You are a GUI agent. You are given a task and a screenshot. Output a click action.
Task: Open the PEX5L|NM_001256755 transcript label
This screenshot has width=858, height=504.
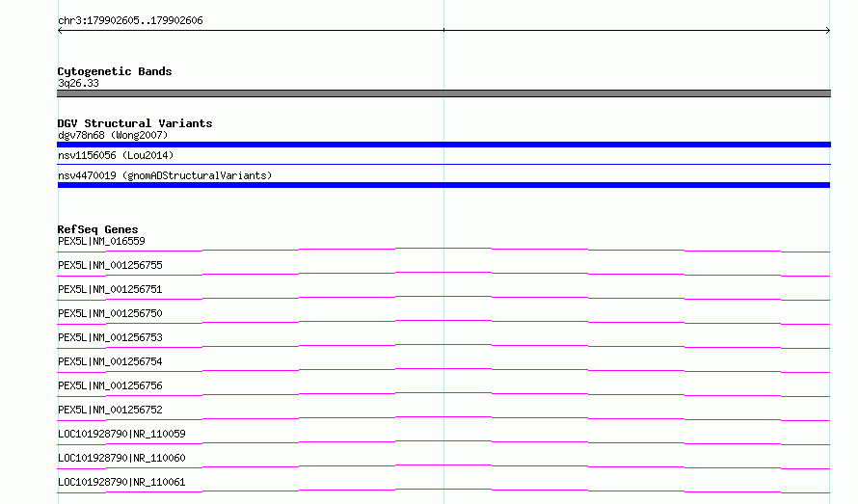pyautogui.click(x=110, y=265)
